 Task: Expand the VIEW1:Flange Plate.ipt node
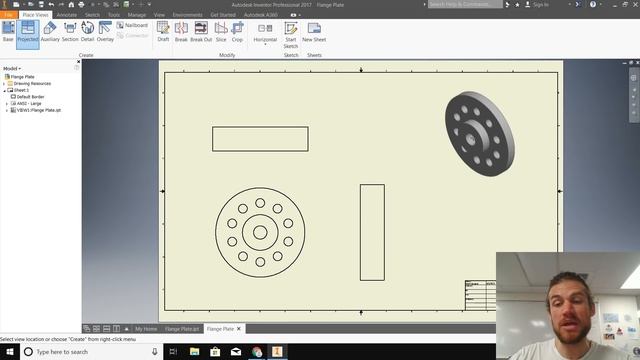point(7,110)
